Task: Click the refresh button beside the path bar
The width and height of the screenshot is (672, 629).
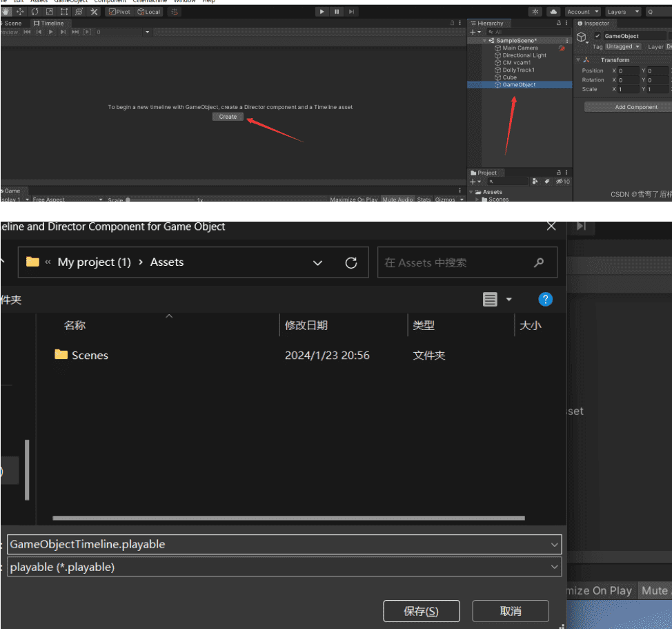Action: (351, 262)
